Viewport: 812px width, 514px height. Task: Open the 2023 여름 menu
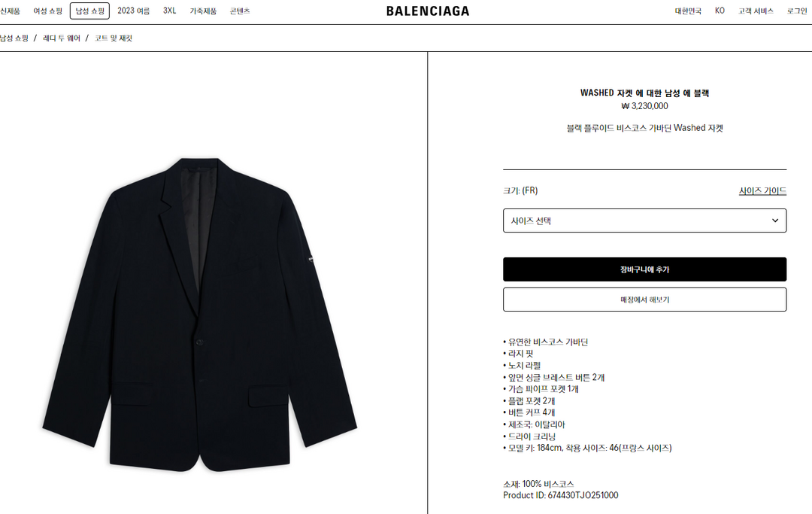point(134,11)
